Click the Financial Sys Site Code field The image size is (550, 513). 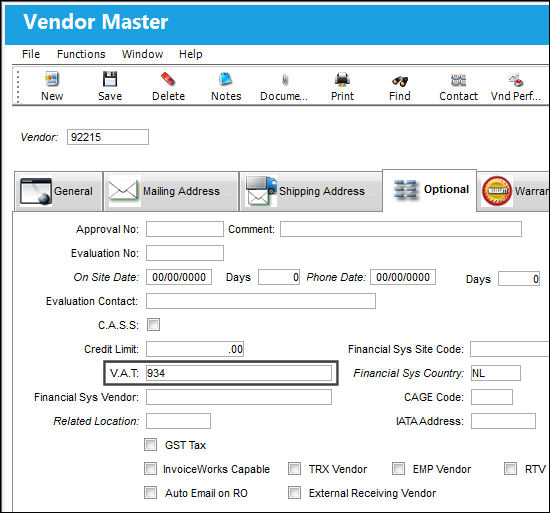click(510, 349)
